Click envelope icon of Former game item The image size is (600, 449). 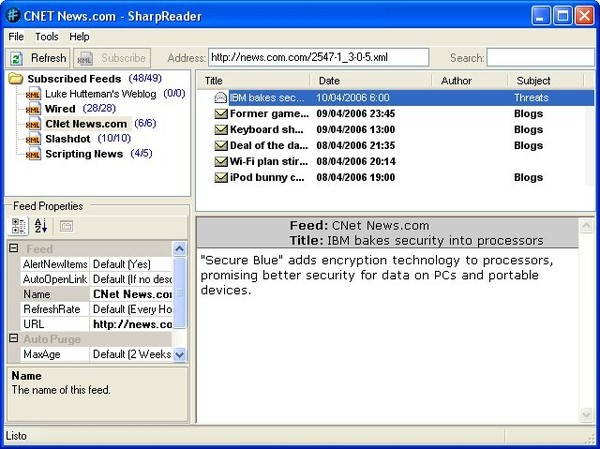coord(221,114)
